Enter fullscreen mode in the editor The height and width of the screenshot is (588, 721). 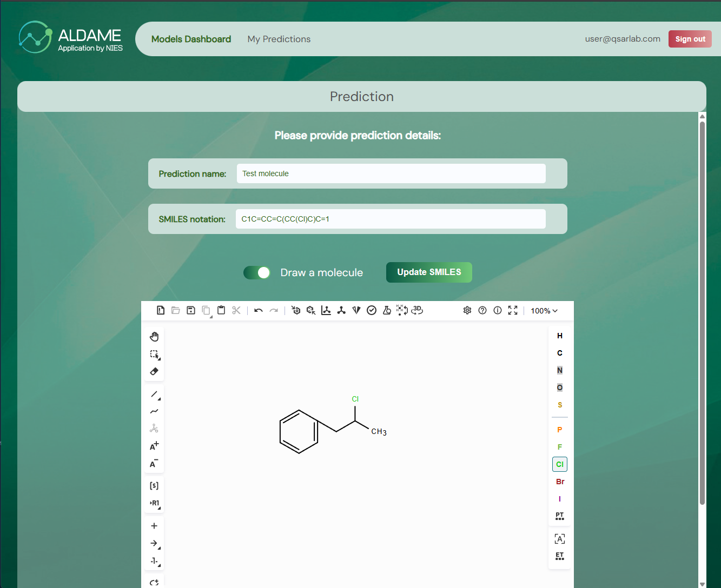point(513,310)
